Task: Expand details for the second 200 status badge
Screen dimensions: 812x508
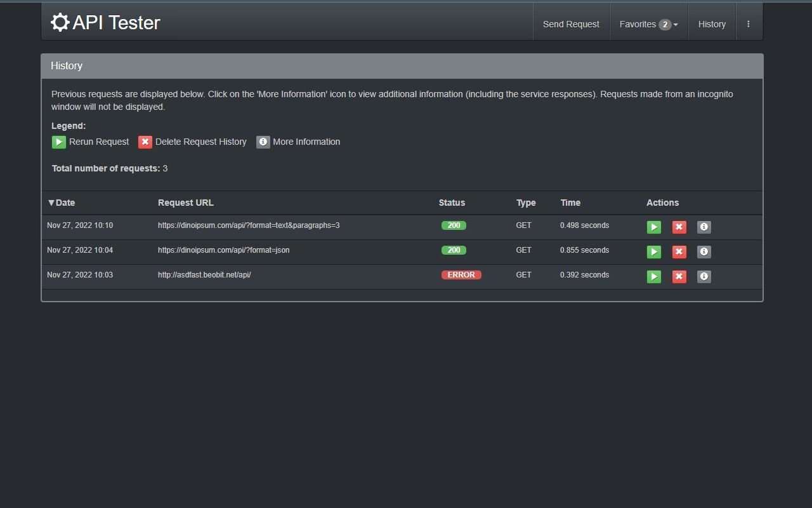Action: pyautogui.click(x=454, y=250)
